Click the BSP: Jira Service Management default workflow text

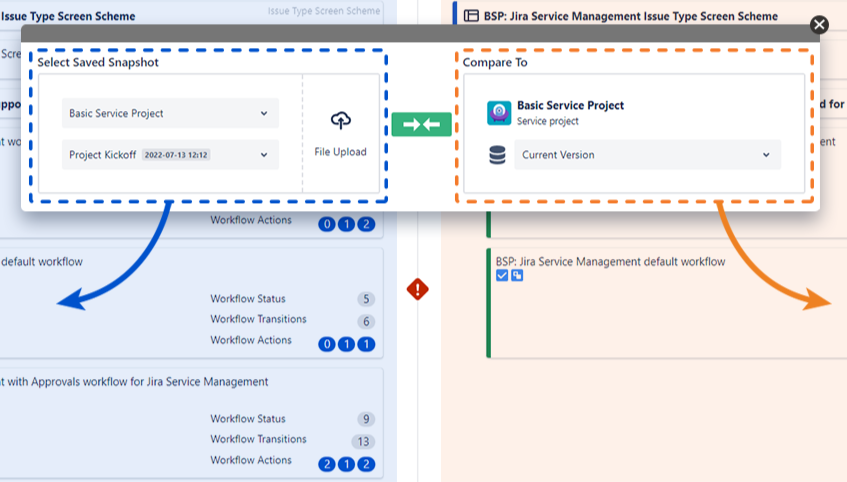tap(610, 262)
